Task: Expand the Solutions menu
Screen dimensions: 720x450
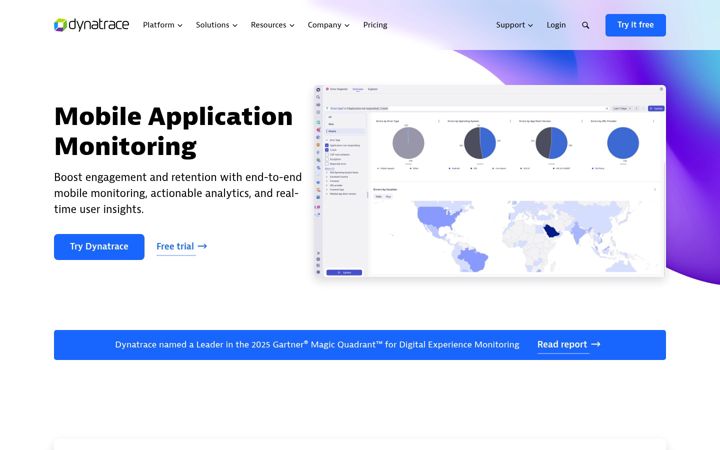Action: click(x=217, y=25)
